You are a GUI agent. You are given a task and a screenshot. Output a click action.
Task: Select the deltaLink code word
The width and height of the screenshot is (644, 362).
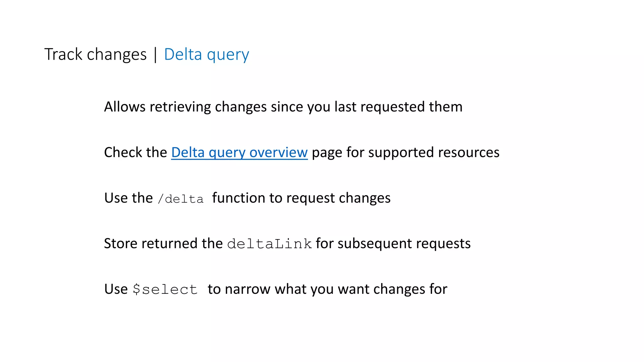(x=269, y=244)
